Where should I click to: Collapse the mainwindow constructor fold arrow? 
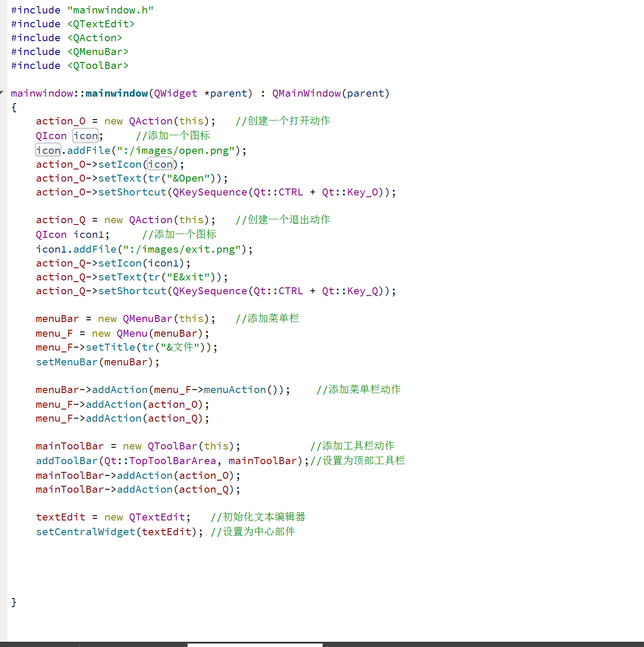pos(2,93)
